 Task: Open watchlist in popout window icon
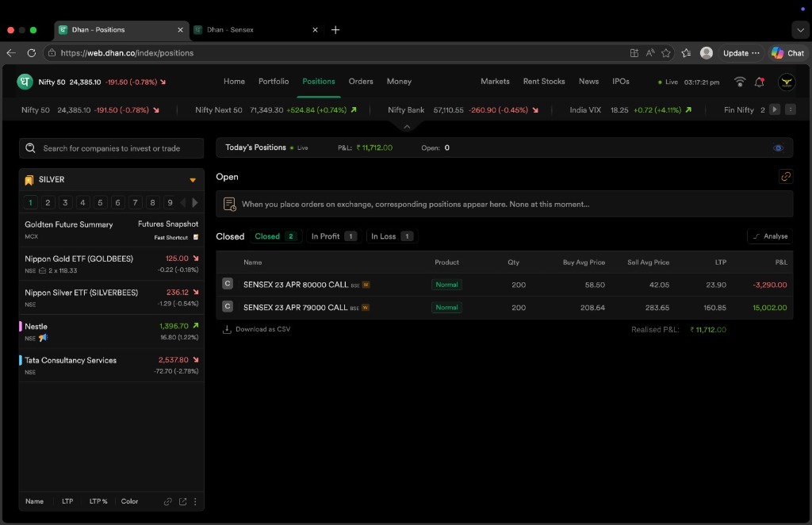tap(183, 502)
